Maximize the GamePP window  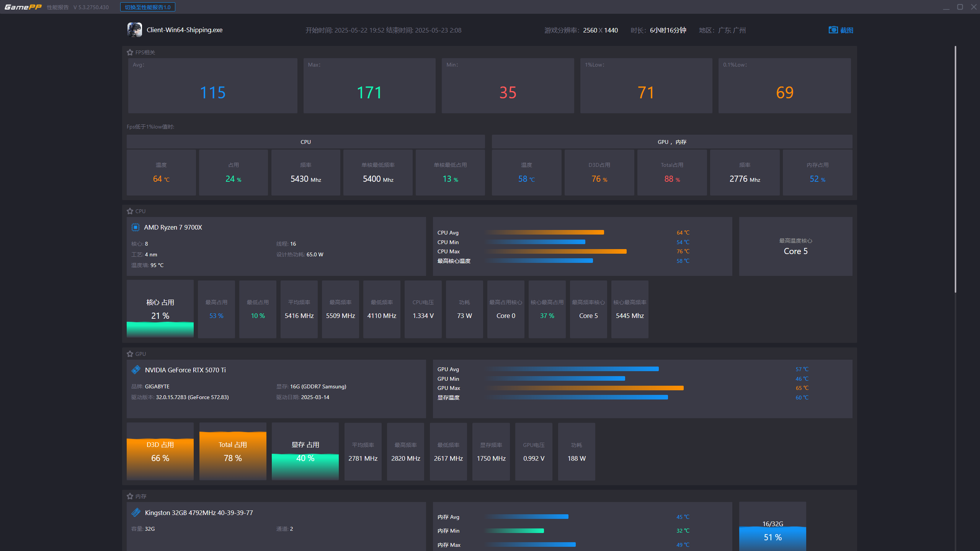[x=960, y=7]
